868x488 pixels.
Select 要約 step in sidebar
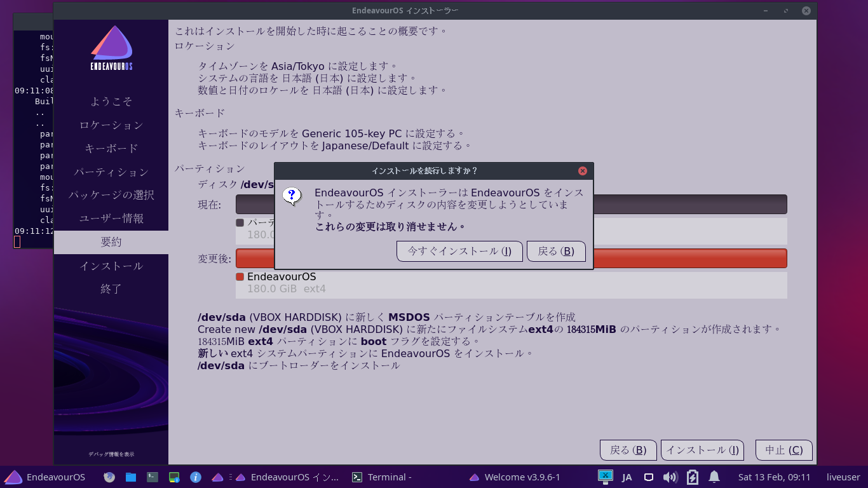(111, 242)
